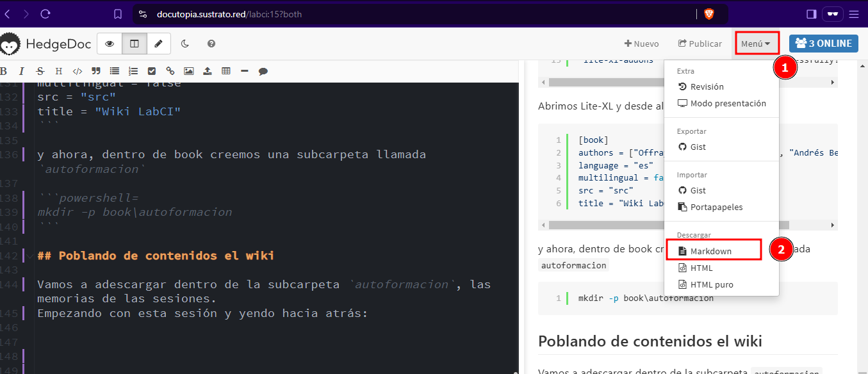Insert a blockquote with the quote icon
This screenshot has height=374, width=868.
pos(96,71)
